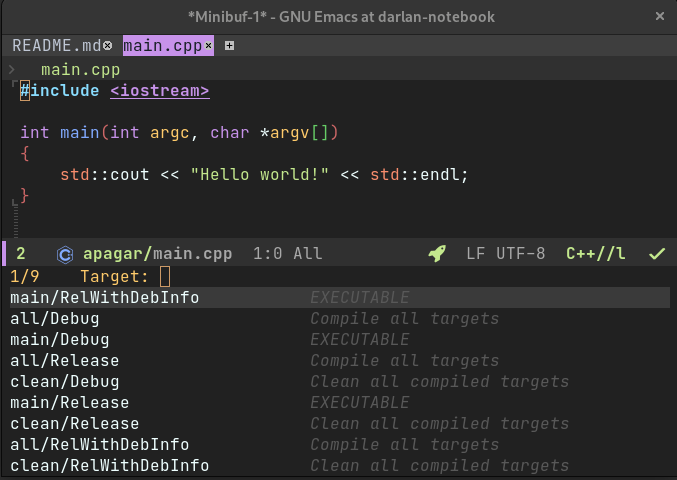Add a new tab with plus icon

[x=230, y=45]
